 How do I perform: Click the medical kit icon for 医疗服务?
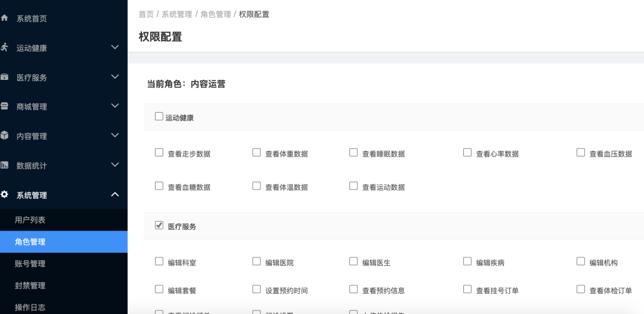tap(5, 77)
